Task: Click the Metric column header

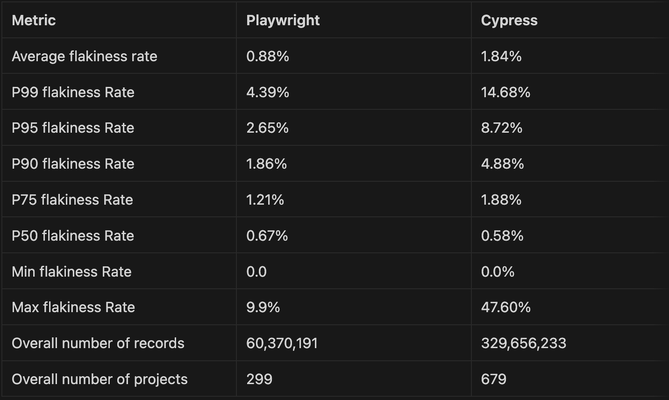Action: pyautogui.click(x=35, y=20)
